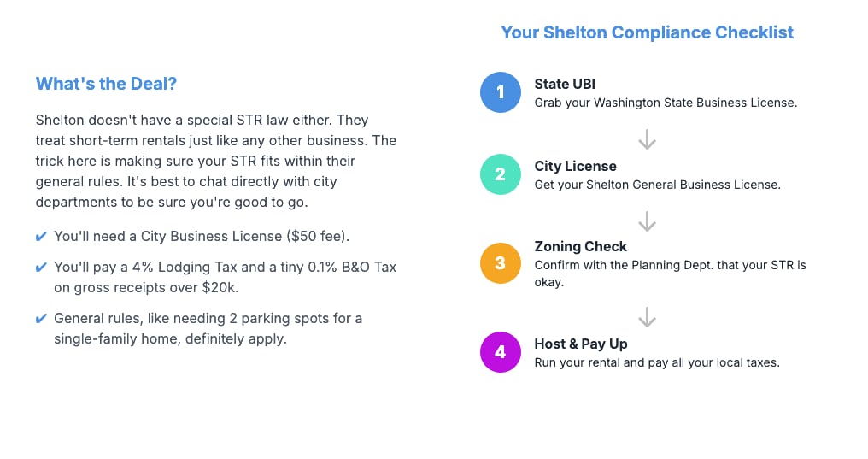Select the 'City License' step title

[x=575, y=166]
